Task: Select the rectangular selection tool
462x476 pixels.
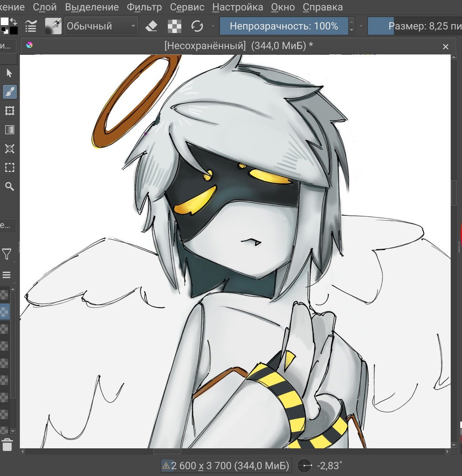Action: [10, 167]
